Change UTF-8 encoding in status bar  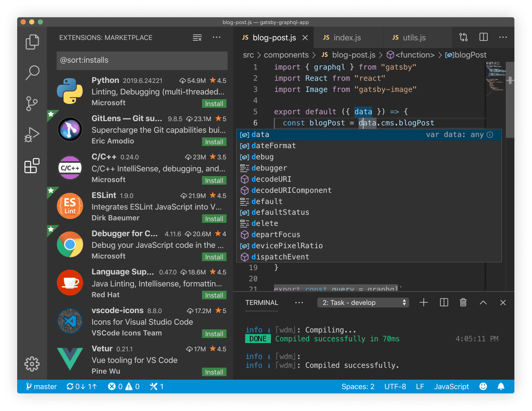point(395,387)
